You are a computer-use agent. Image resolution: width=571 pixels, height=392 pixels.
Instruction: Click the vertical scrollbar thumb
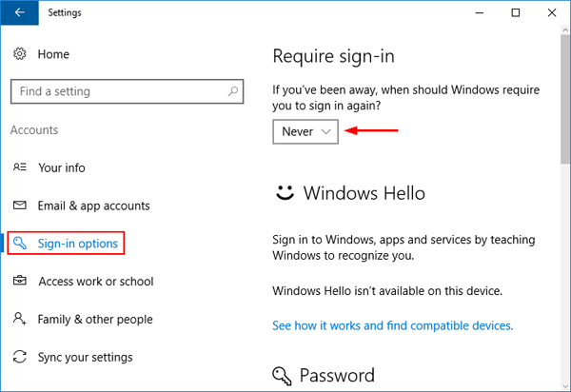point(564,105)
